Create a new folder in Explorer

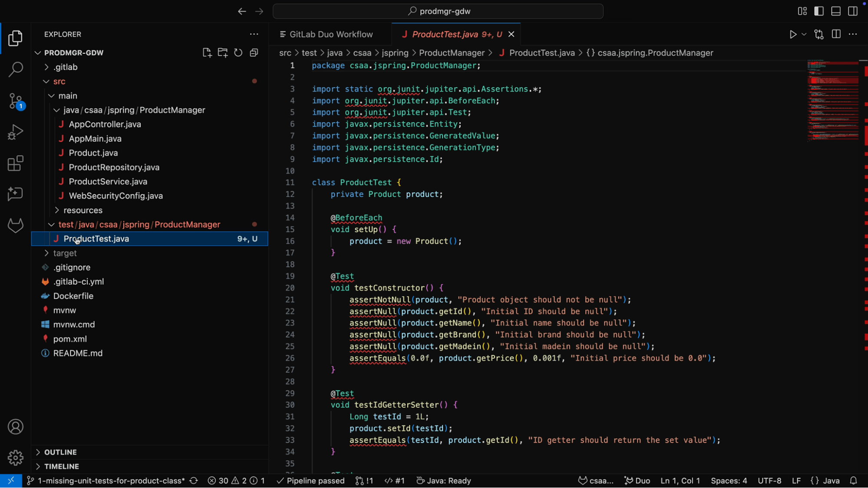[x=223, y=52]
